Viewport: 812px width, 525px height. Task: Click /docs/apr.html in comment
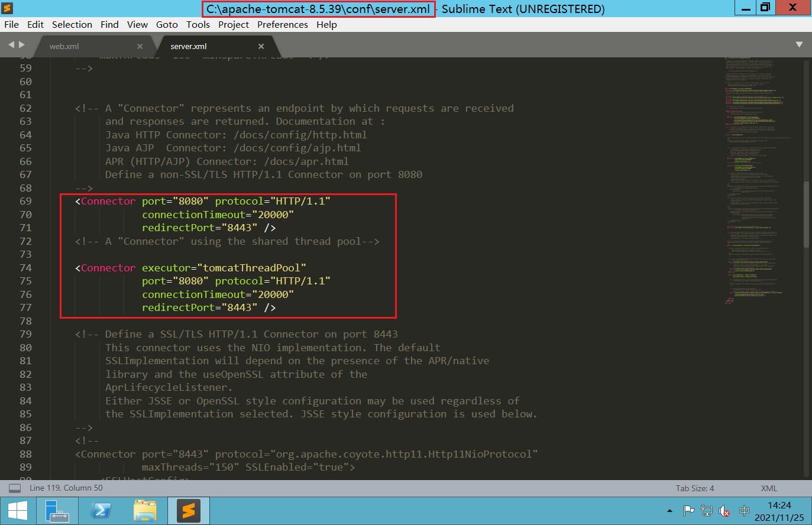click(306, 161)
